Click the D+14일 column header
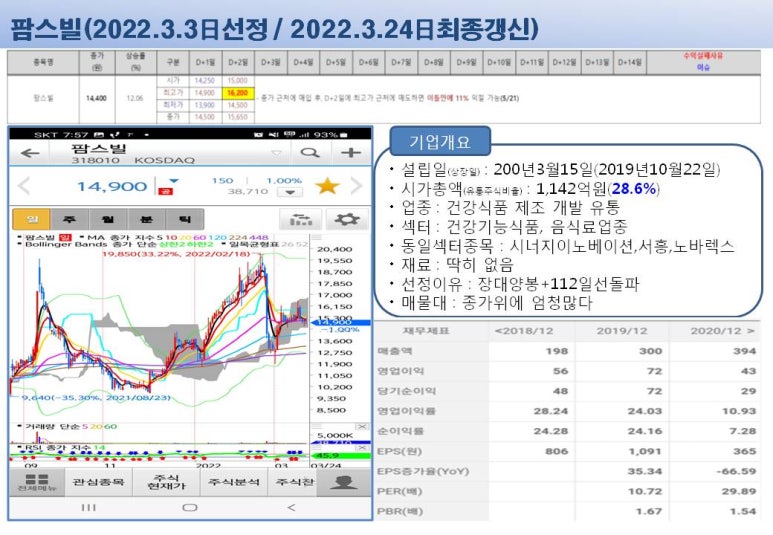 tap(630, 63)
